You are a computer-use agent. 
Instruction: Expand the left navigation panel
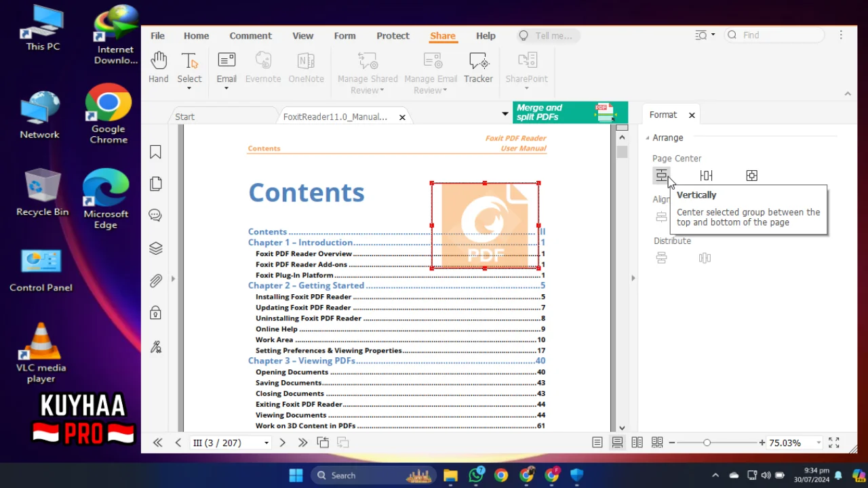[x=173, y=278]
